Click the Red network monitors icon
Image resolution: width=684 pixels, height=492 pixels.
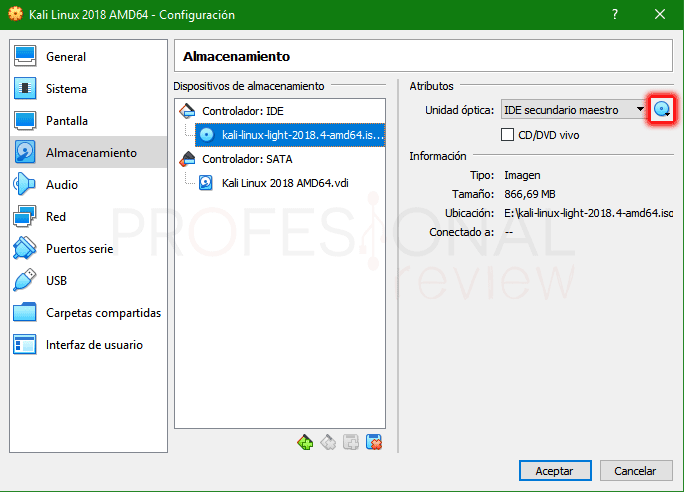click(x=24, y=216)
